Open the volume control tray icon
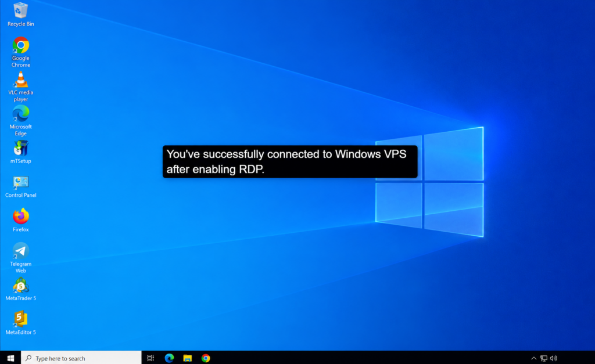 554,358
